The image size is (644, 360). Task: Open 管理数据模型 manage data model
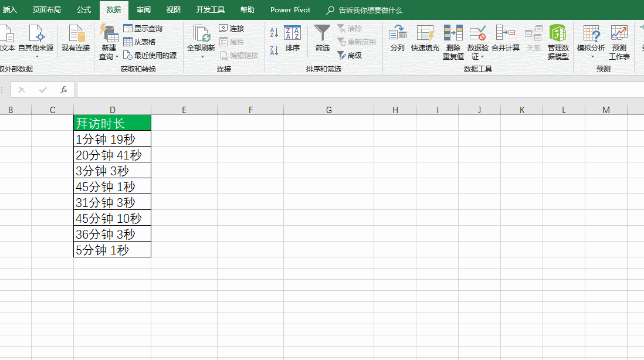pos(558,42)
